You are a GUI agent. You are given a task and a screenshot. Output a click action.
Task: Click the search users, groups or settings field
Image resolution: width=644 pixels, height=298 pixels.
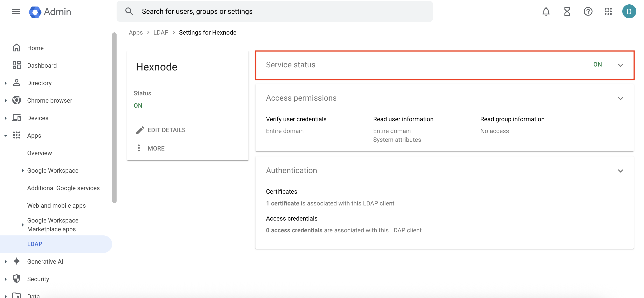[275, 11]
